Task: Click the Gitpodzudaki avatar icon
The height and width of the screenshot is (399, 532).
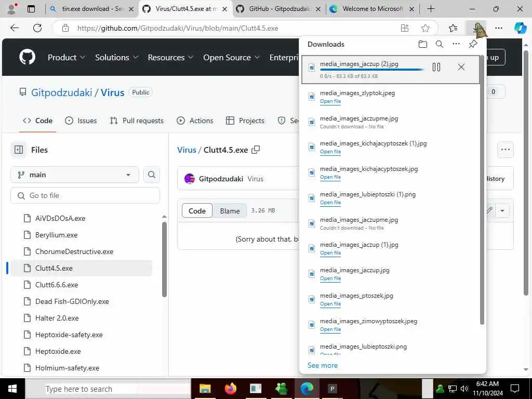Action: (x=189, y=179)
